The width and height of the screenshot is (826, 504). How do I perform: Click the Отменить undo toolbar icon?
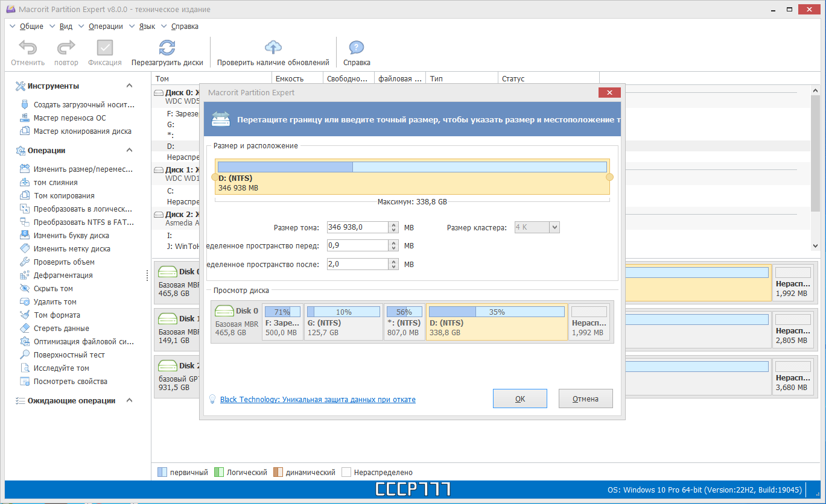pos(28,48)
